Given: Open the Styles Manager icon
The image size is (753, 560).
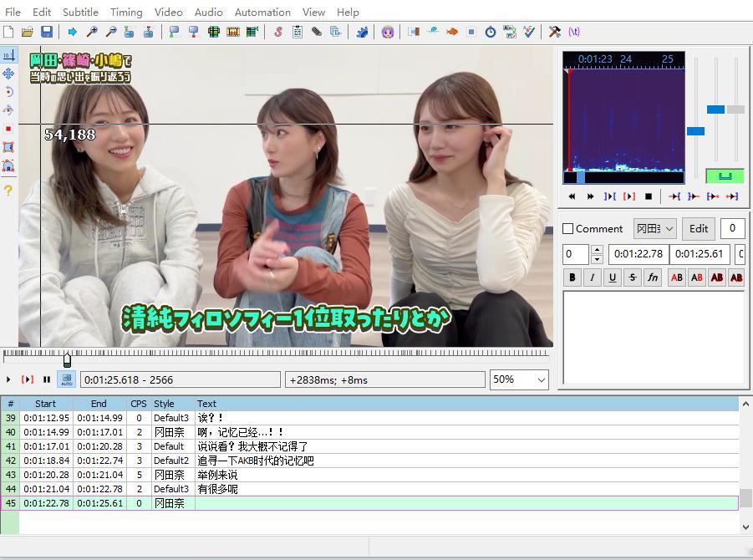Looking at the screenshot, I should pos(277,32).
